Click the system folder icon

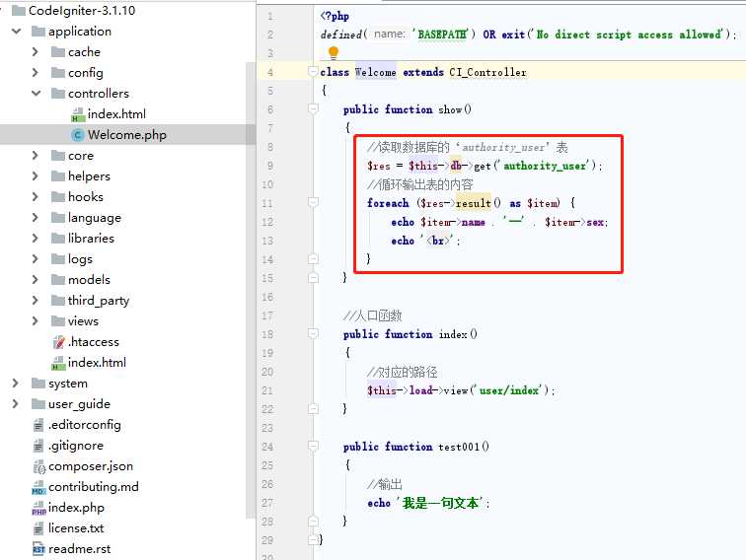tap(38, 384)
